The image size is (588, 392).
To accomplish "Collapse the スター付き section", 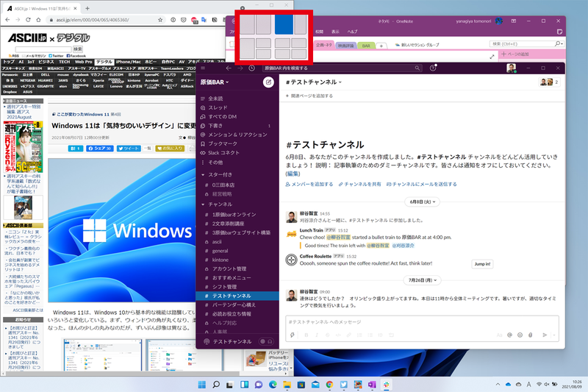I will coord(203,175).
